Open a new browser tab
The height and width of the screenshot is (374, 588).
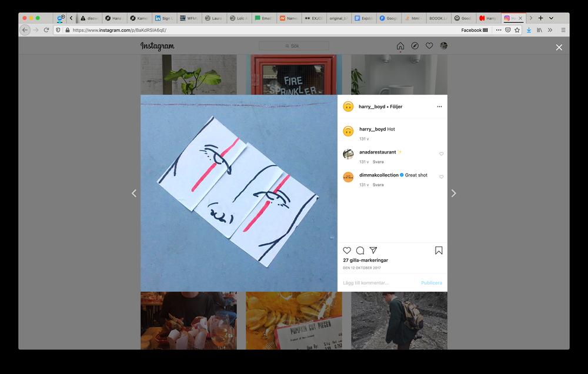[541, 18]
